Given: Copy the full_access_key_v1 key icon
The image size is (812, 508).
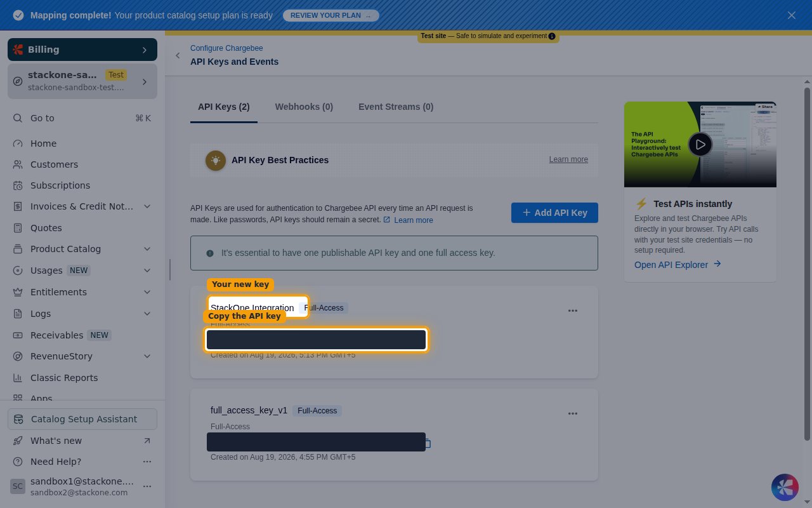Looking at the screenshot, I should pos(428,443).
